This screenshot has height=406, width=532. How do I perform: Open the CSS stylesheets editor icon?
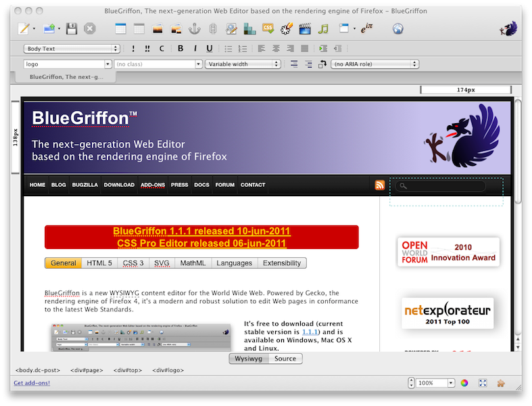(x=268, y=28)
